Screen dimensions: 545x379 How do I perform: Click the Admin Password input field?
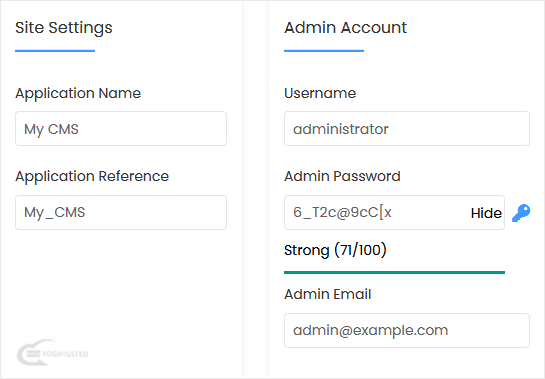[394, 212]
